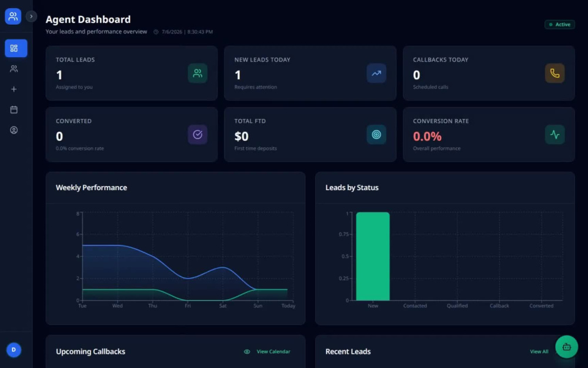Click the Assigned to you subtitle

(x=74, y=87)
